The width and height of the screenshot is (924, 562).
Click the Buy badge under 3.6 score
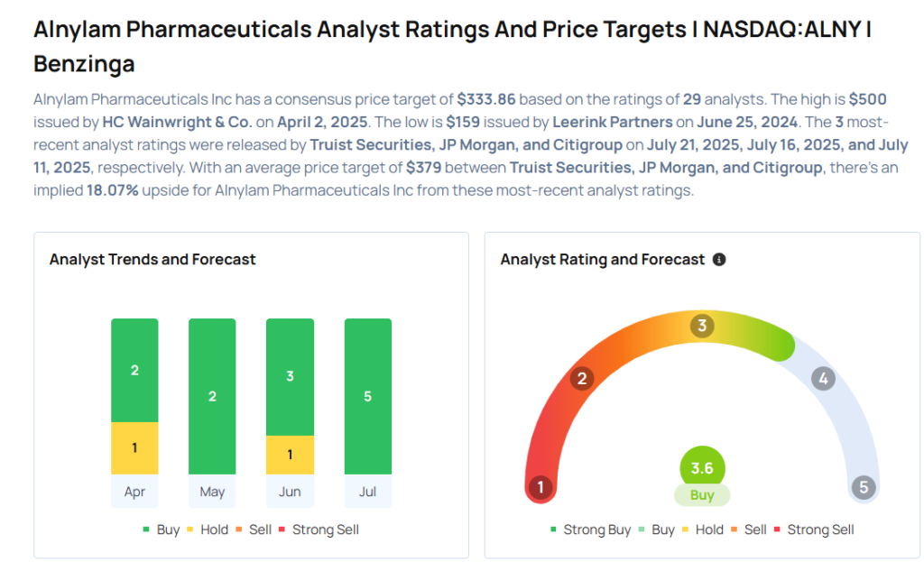pyautogui.click(x=702, y=495)
